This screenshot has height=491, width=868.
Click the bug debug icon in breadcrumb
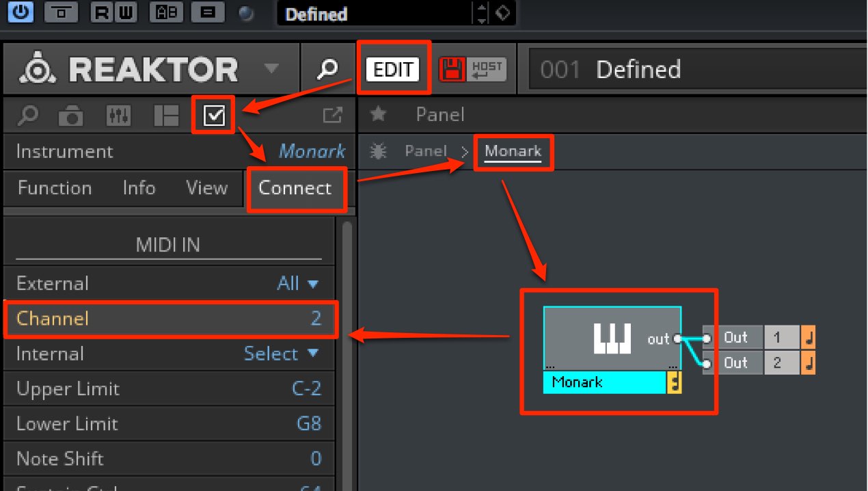pos(377,151)
